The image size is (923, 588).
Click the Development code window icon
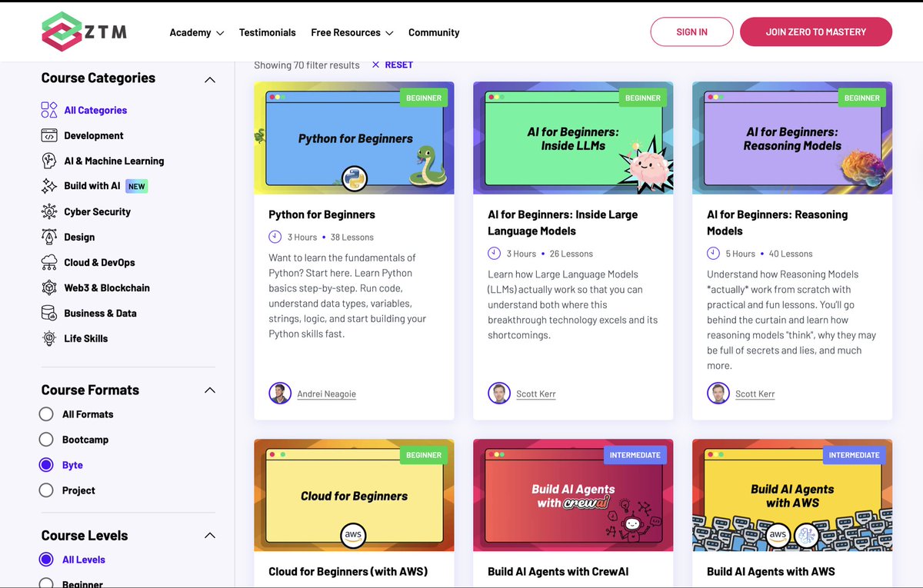pos(49,135)
